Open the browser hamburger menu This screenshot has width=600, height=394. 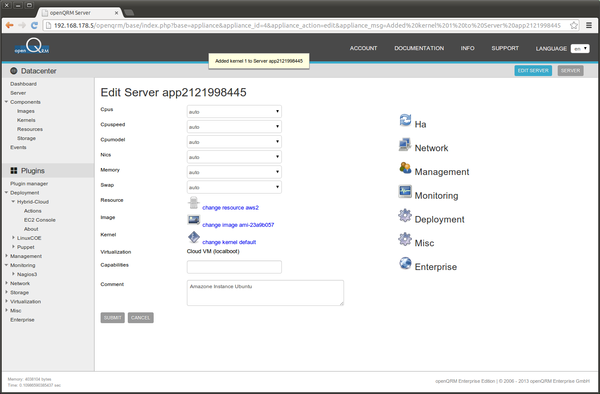(x=589, y=25)
